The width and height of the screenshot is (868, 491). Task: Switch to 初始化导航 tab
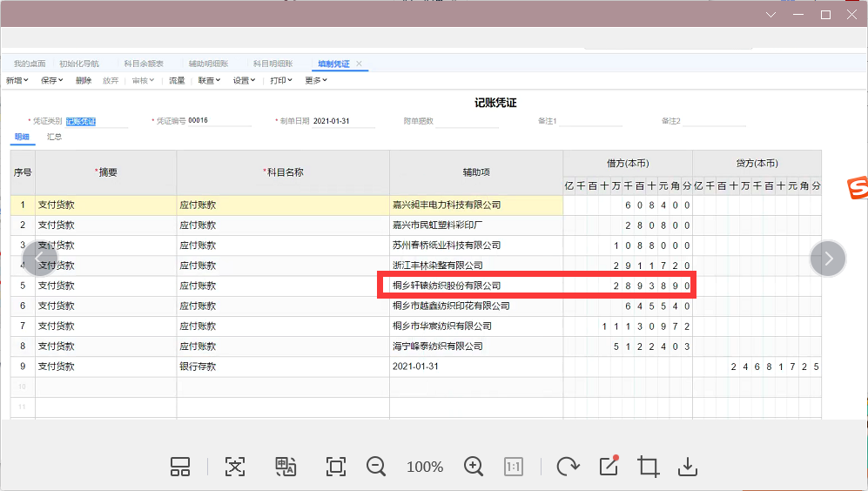pyautogui.click(x=79, y=64)
